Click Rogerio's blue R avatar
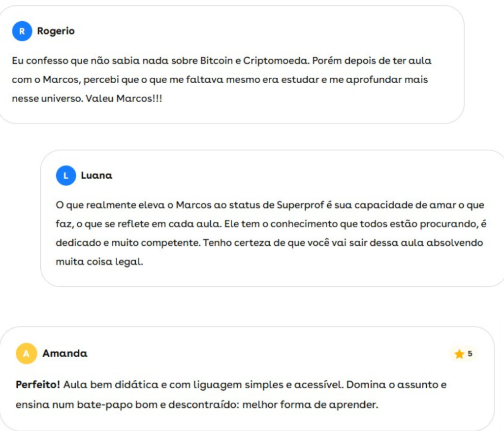The width and height of the screenshot is (504, 431). (x=22, y=32)
